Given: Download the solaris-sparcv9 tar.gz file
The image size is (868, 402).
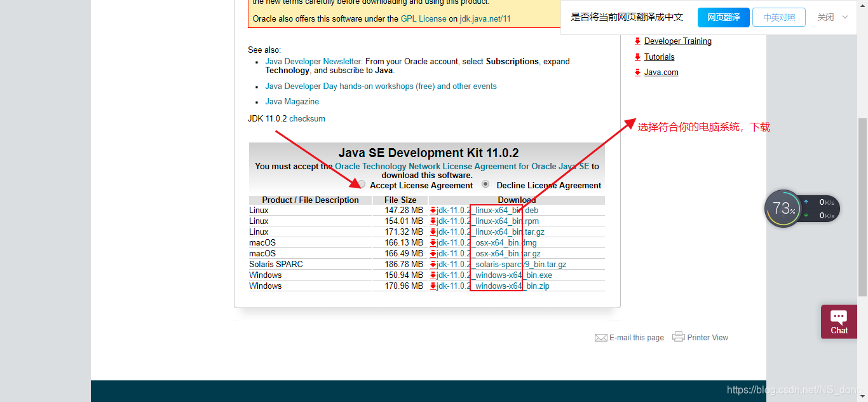Looking at the screenshot, I should pos(501,265).
